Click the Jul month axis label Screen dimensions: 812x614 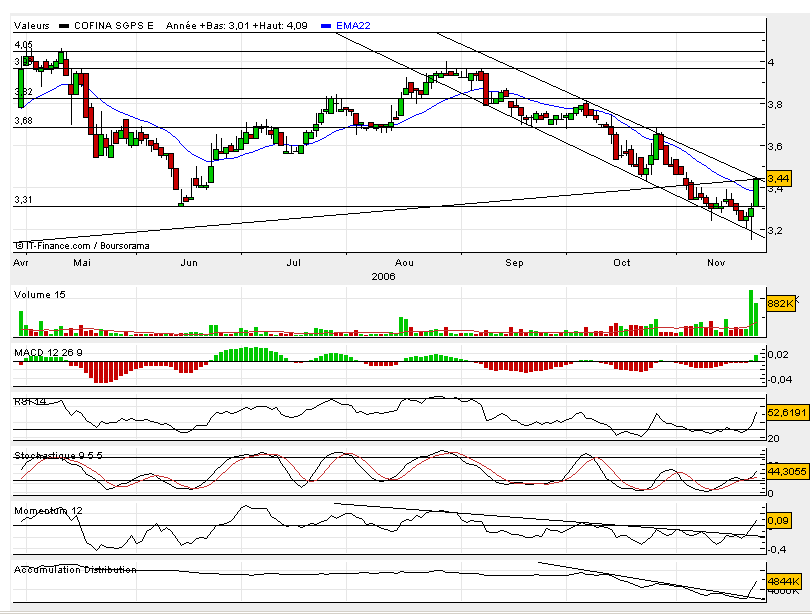294,262
